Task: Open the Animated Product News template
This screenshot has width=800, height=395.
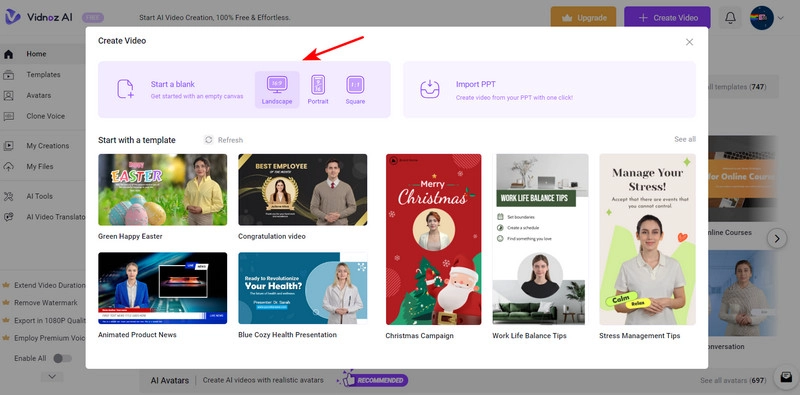Action: click(x=163, y=288)
